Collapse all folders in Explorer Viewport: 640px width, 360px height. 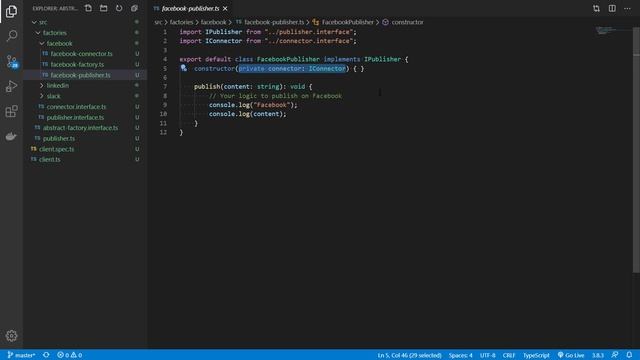[134, 8]
